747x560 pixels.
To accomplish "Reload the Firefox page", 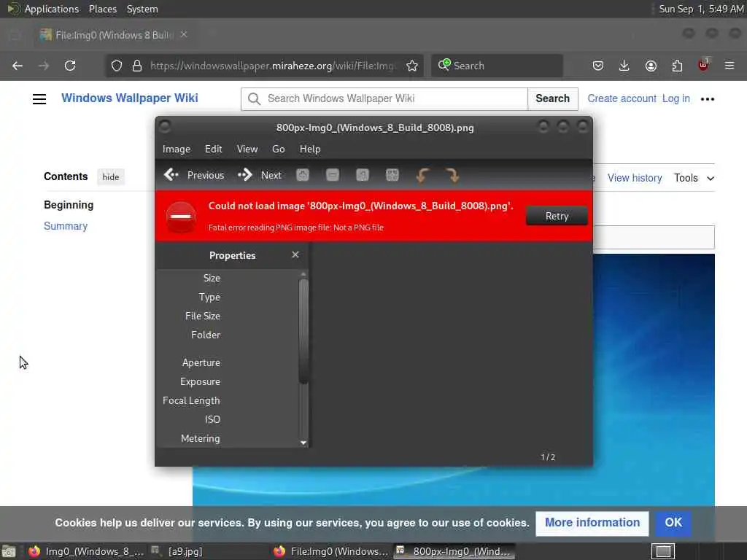I will pos(70,66).
